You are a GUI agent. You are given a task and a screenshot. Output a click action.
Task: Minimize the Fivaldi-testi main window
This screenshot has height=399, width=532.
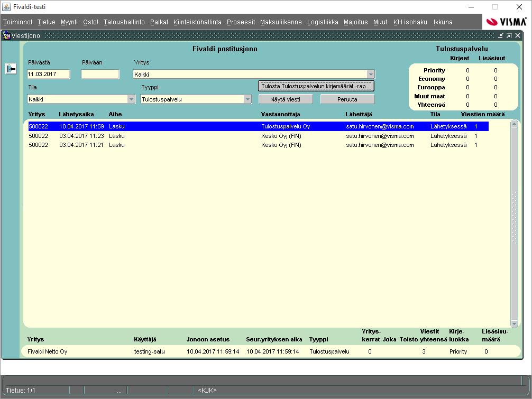pyautogui.click(x=471, y=7)
